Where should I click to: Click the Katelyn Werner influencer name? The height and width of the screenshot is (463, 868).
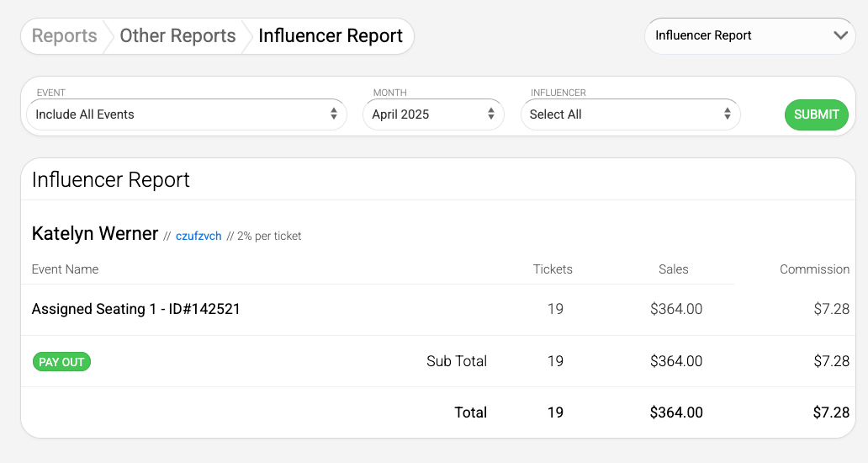95,234
